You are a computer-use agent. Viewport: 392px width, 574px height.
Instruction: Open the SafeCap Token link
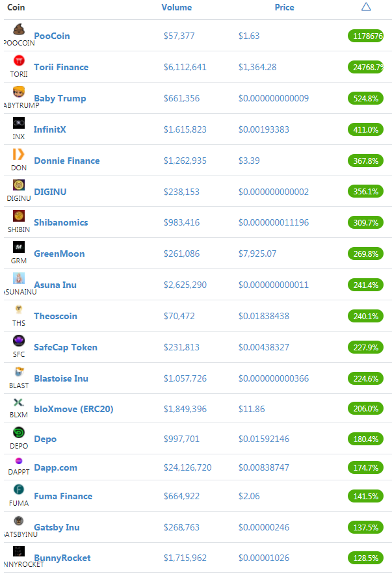pyautogui.click(x=66, y=347)
